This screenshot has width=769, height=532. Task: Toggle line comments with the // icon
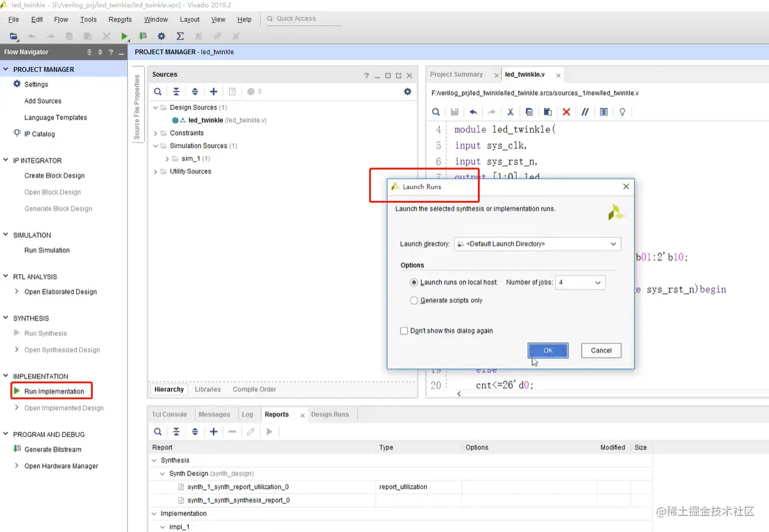585,112
